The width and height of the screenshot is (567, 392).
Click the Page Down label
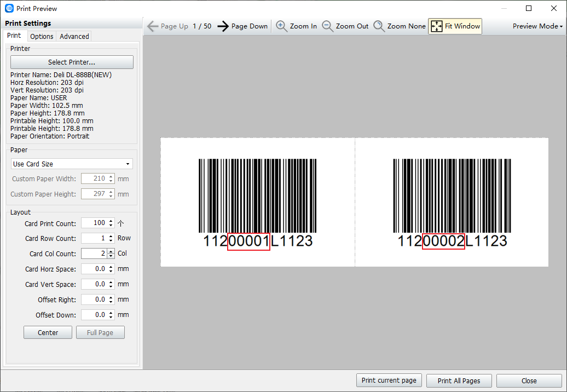(250, 26)
